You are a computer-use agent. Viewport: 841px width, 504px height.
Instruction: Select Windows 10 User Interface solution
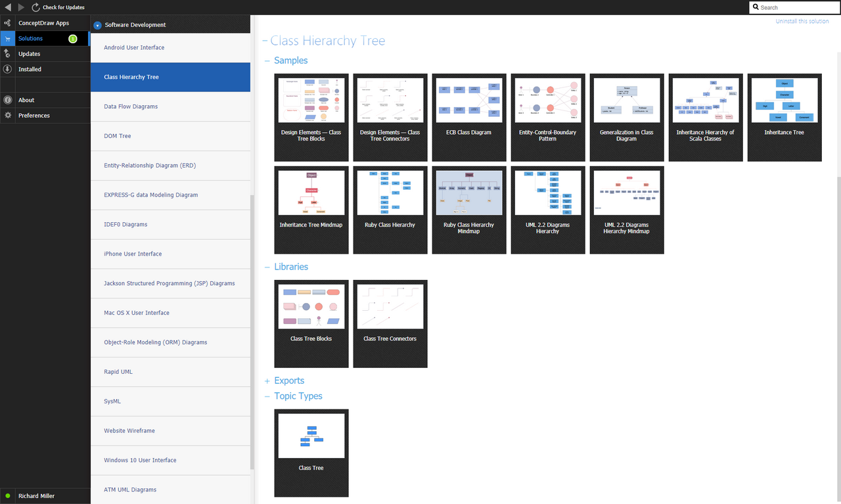point(170,460)
